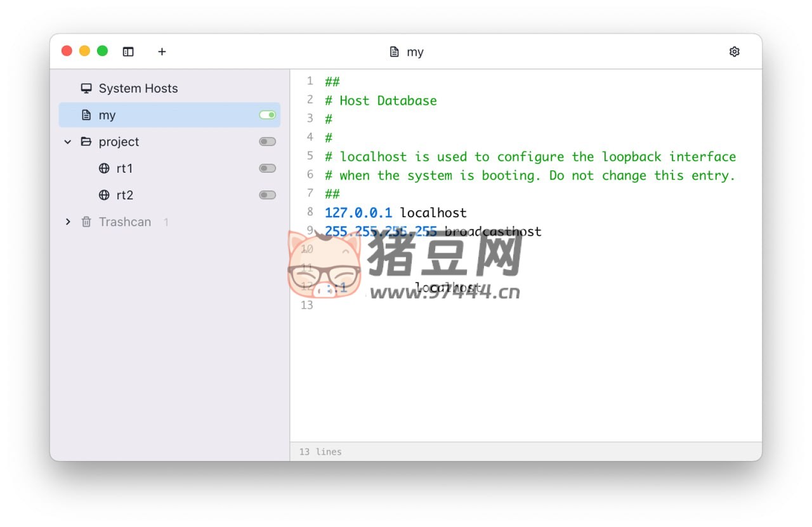Toggle the sidebar panel icon
The image size is (812, 527).
coord(128,51)
